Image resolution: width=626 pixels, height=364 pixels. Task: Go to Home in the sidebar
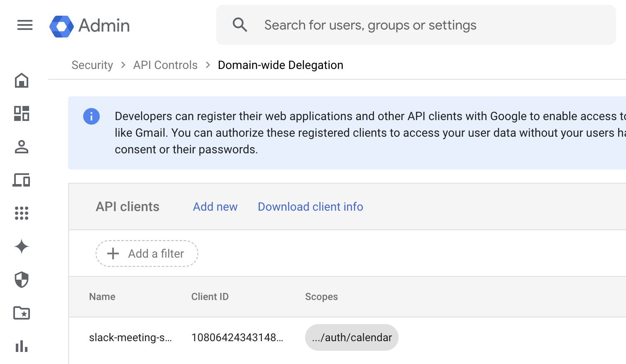click(x=22, y=80)
